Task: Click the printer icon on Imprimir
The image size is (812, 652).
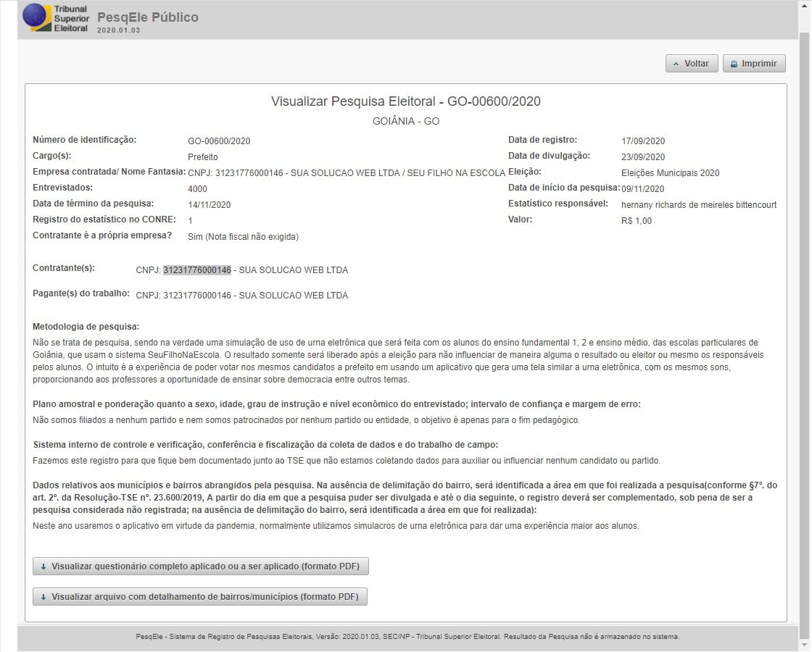Action: click(x=734, y=64)
